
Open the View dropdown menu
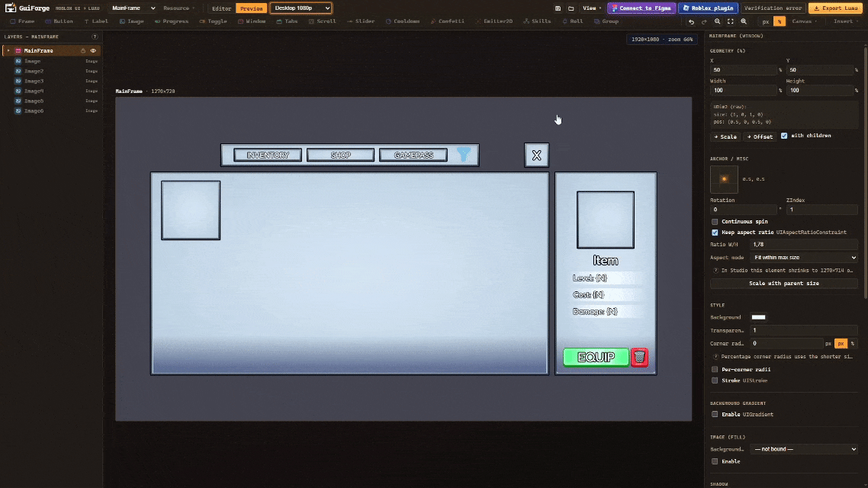tap(592, 8)
